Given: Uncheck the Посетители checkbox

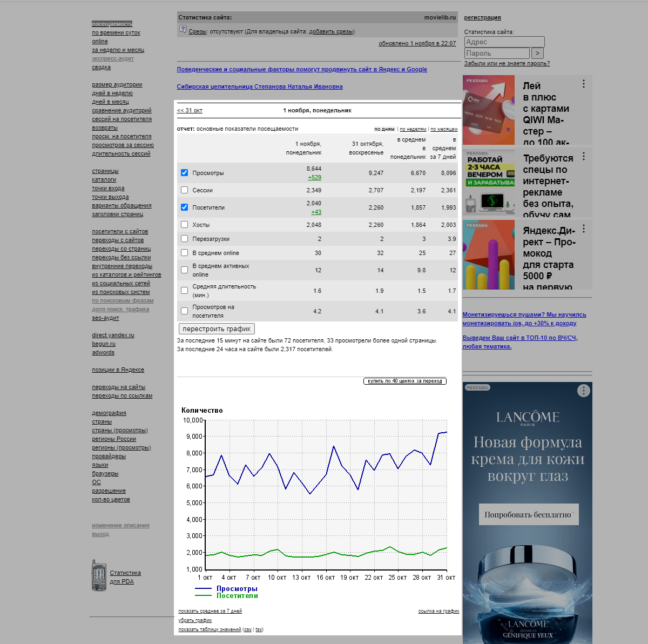Looking at the screenshot, I should pos(185,207).
